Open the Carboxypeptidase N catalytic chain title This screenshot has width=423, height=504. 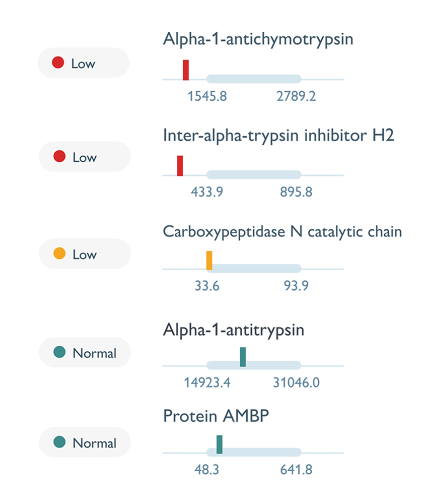(x=282, y=232)
